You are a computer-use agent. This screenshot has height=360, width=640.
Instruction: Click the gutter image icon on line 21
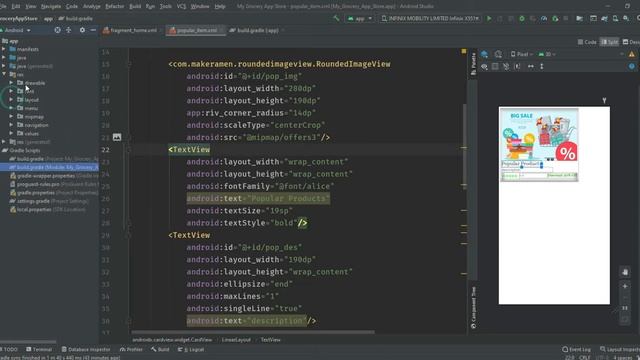117,137
